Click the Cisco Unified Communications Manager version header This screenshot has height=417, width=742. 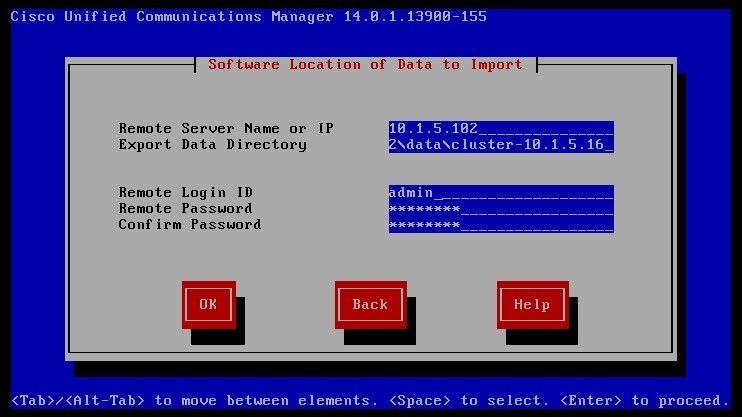click(x=248, y=17)
